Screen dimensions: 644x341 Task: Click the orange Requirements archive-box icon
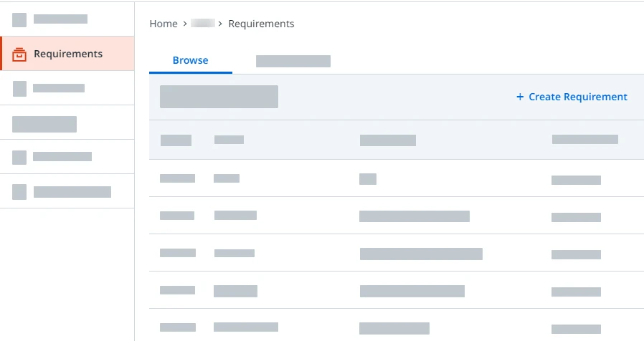click(x=19, y=54)
